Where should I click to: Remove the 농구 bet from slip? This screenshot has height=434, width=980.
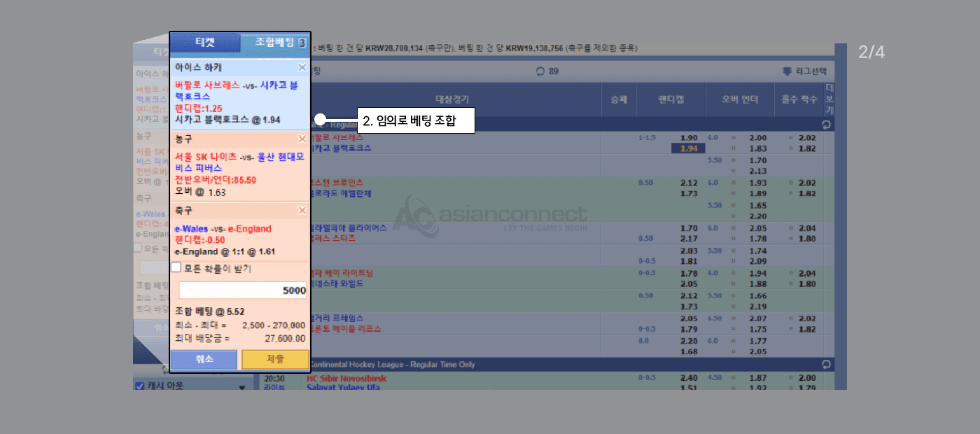pyautogui.click(x=302, y=139)
